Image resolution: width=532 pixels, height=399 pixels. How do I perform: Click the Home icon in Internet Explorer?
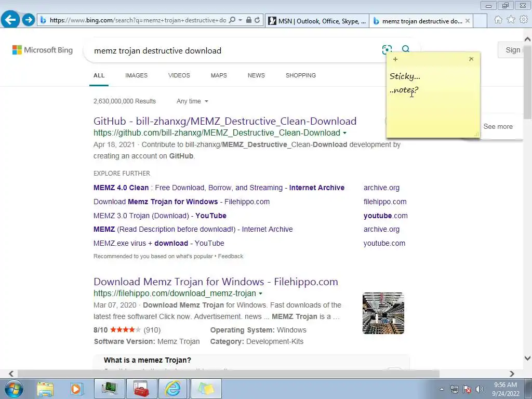pos(498,20)
